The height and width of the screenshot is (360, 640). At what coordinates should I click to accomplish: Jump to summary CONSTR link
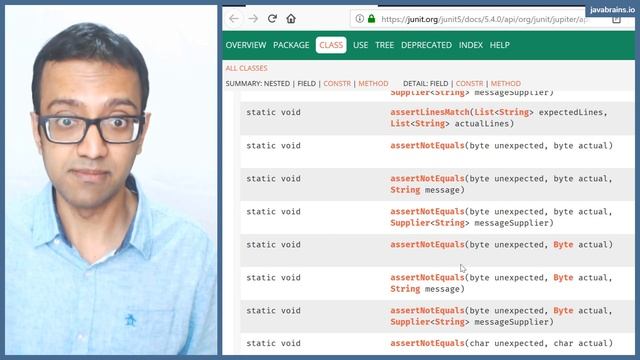[x=337, y=83]
